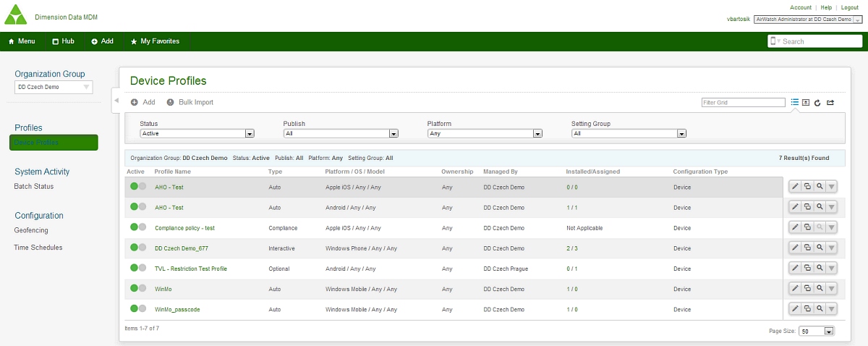Image resolution: width=868 pixels, height=346 pixels.
Task: Open the Add menu in the top navigation bar
Action: coord(103,41)
